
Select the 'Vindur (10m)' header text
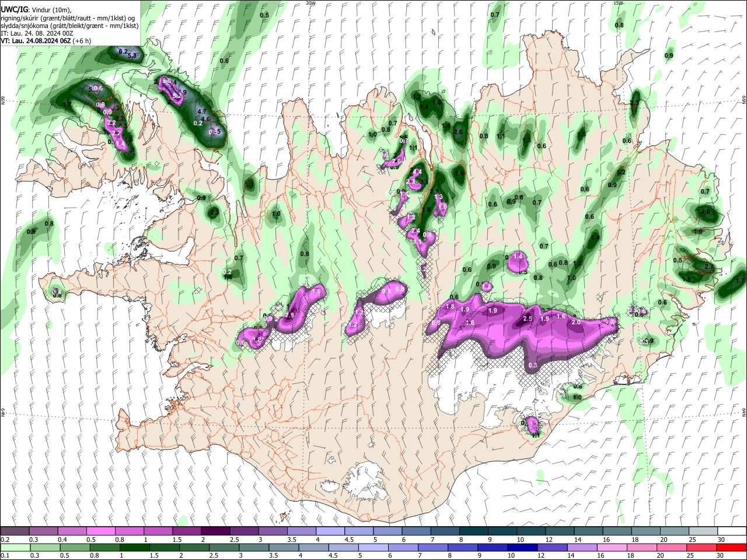(52, 9)
